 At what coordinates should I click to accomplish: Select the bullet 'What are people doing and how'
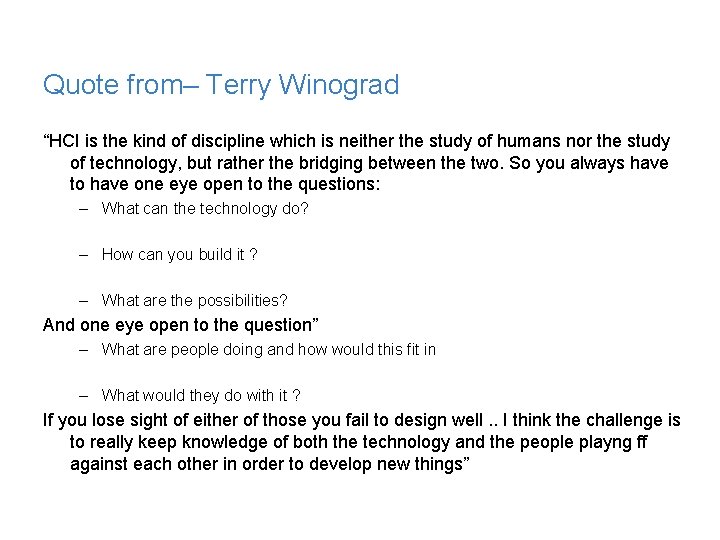click(x=268, y=350)
